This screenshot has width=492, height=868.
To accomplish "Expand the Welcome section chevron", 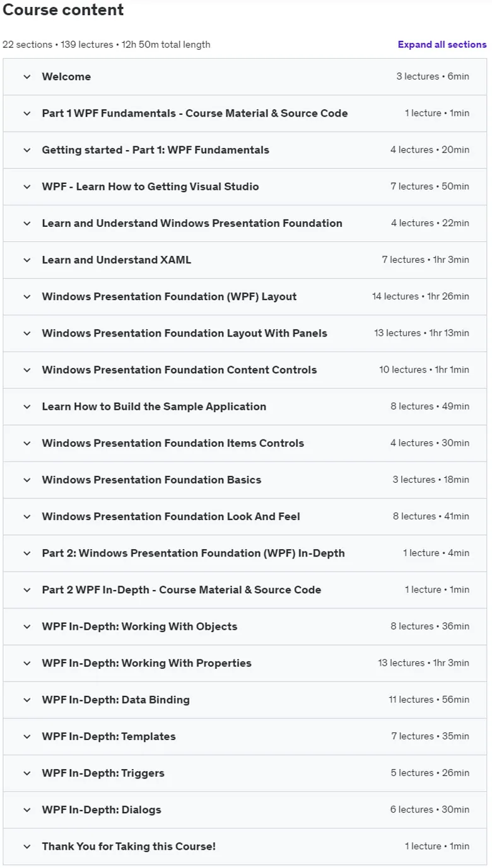I will [x=26, y=77].
